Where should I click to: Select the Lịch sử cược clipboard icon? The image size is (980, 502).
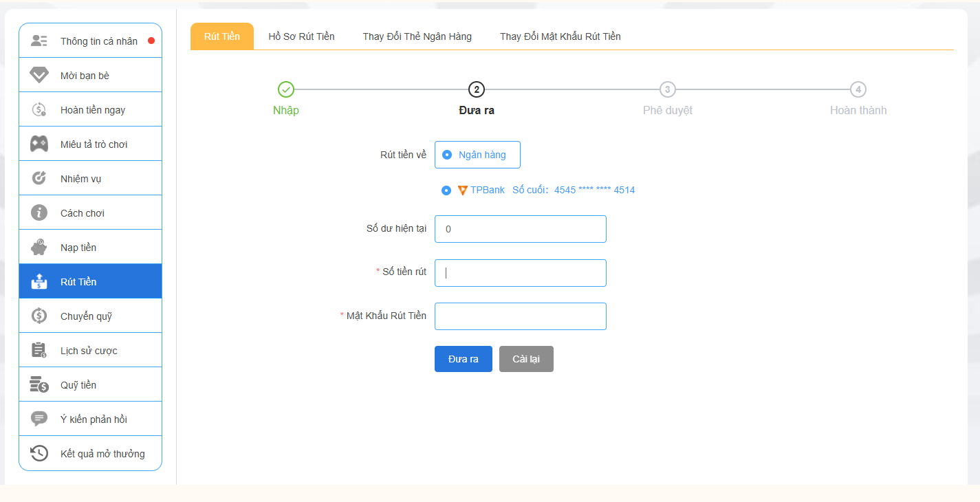coord(39,349)
